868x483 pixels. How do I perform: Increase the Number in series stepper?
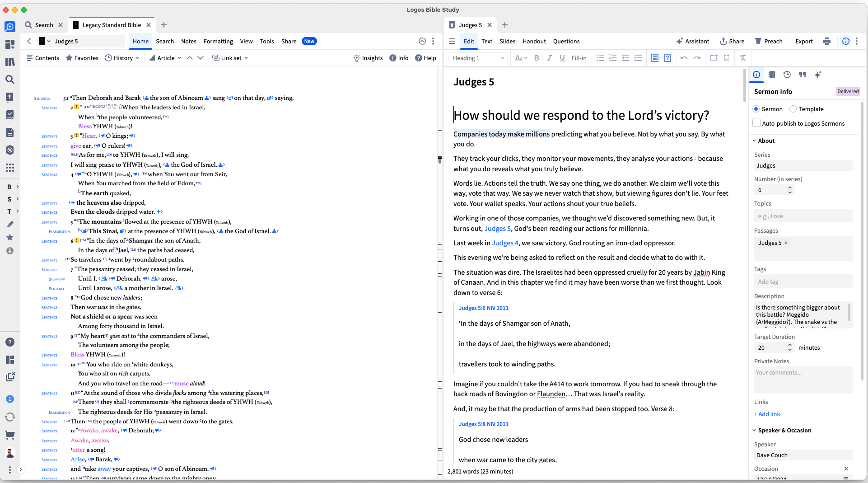tap(790, 188)
